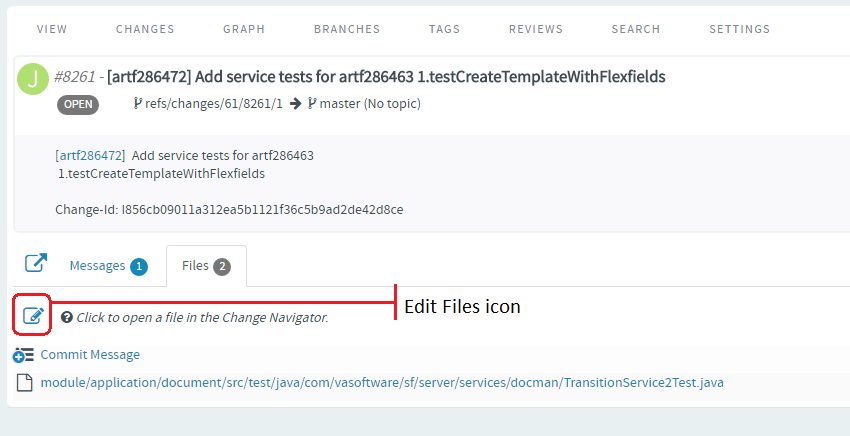Open the Reviews navigation item
850x436 pixels.
click(x=536, y=29)
